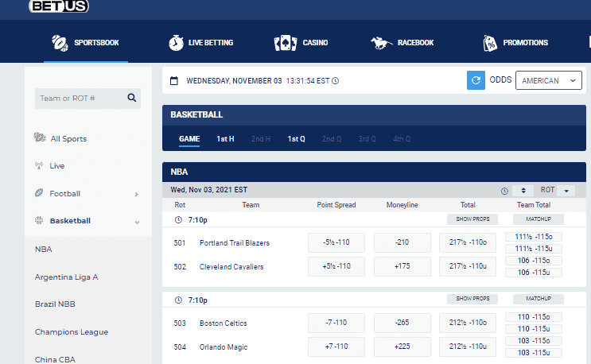Screen dimensions: 591x364
Task: Select NBA league in sidebar
Action: pyautogui.click(x=43, y=250)
